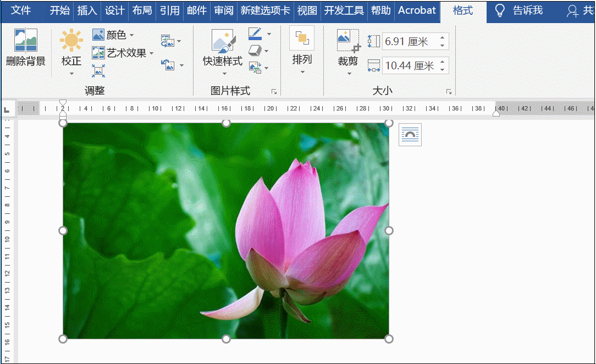Viewport: 596px width, 364px height.
Task: Switch to the Mailings (邮件) tab
Action: [197, 10]
